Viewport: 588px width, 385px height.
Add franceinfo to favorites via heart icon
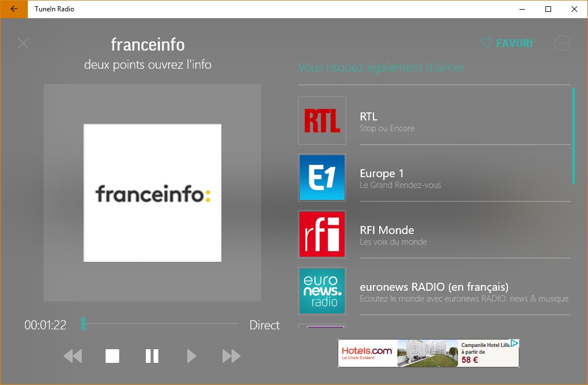tap(486, 43)
